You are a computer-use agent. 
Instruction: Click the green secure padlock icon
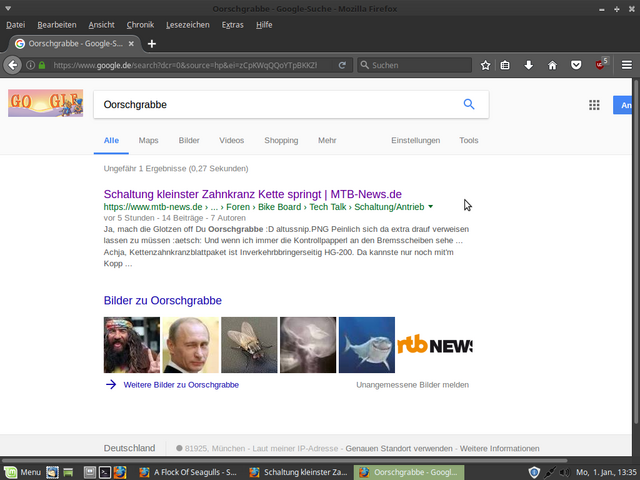tap(42, 65)
